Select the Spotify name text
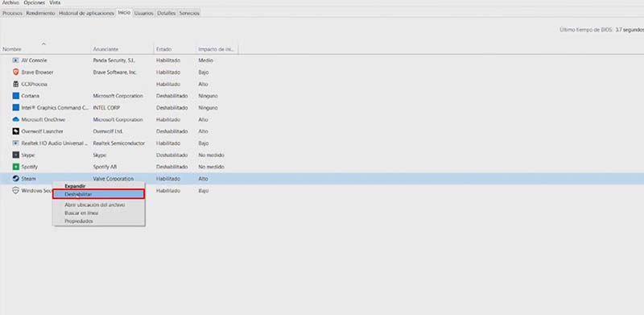Screen dimensions: 644x315 [30, 167]
